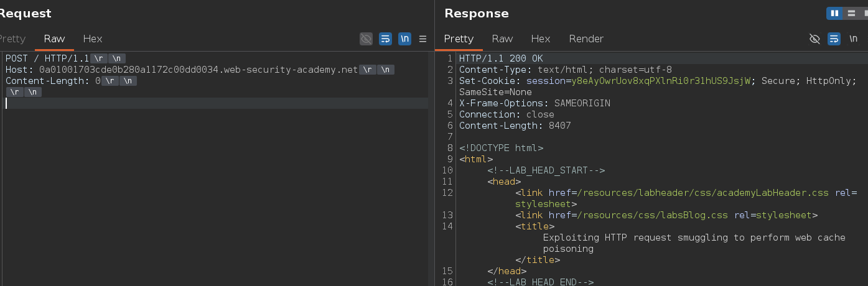Click the 'POST / HTTP/1.1' request line
This screenshot has width=868, height=286.
pos(47,58)
